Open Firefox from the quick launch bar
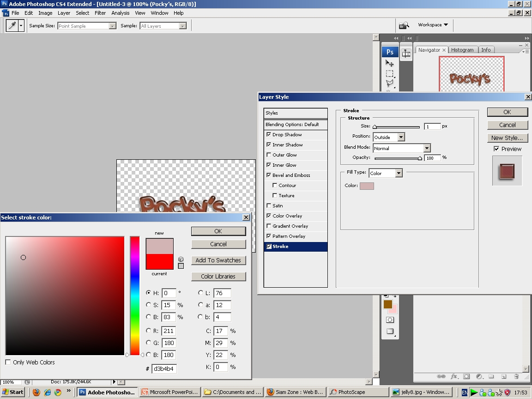Viewport: 532px width, 399px height. (x=36, y=392)
